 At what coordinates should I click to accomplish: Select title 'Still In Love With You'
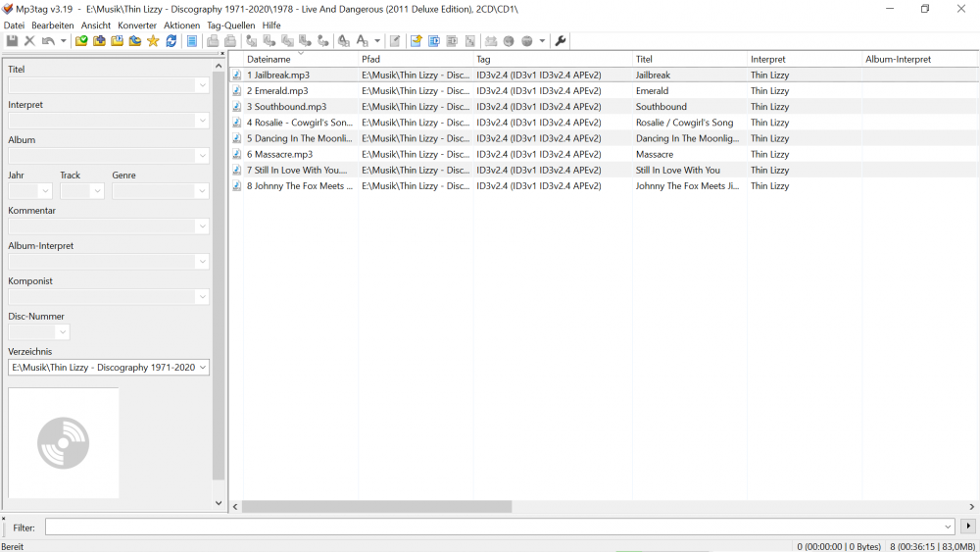[677, 170]
